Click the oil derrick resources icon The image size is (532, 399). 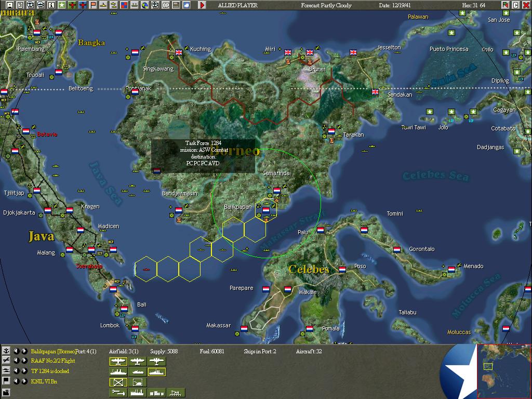[176, 393]
